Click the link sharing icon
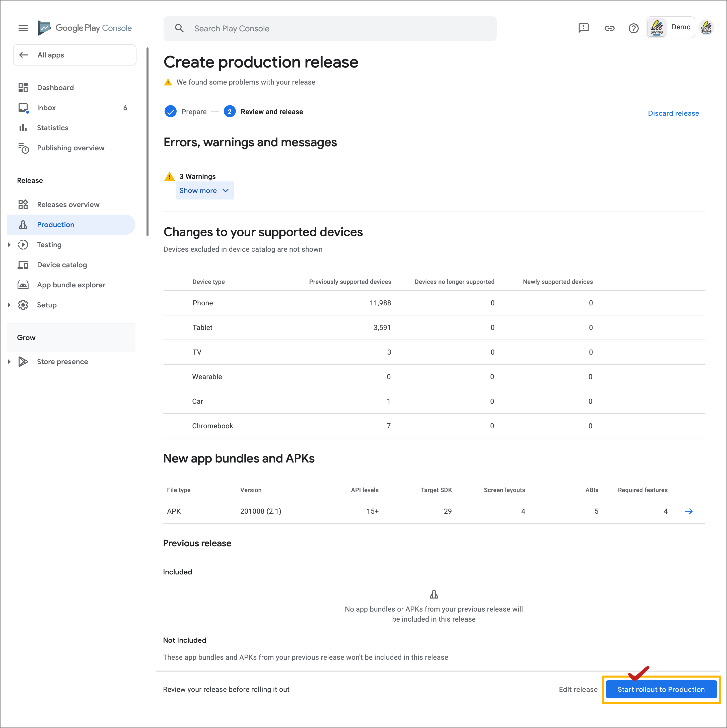The width and height of the screenshot is (727, 728). coord(609,28)
